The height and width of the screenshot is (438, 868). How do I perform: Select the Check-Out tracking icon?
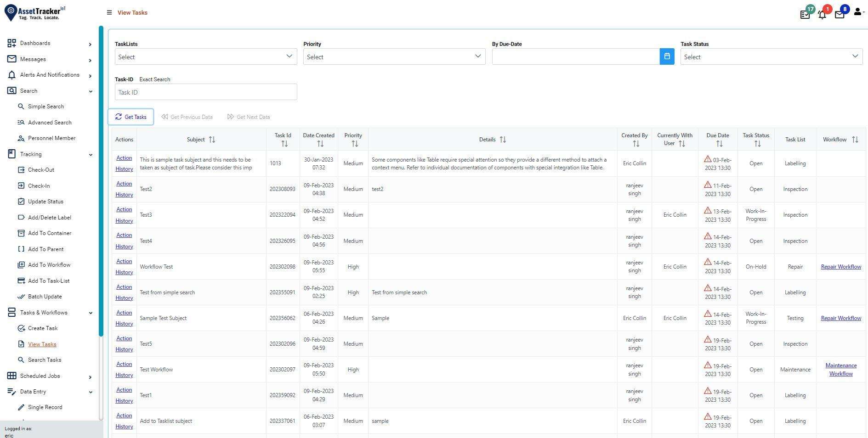pos(21,169)
